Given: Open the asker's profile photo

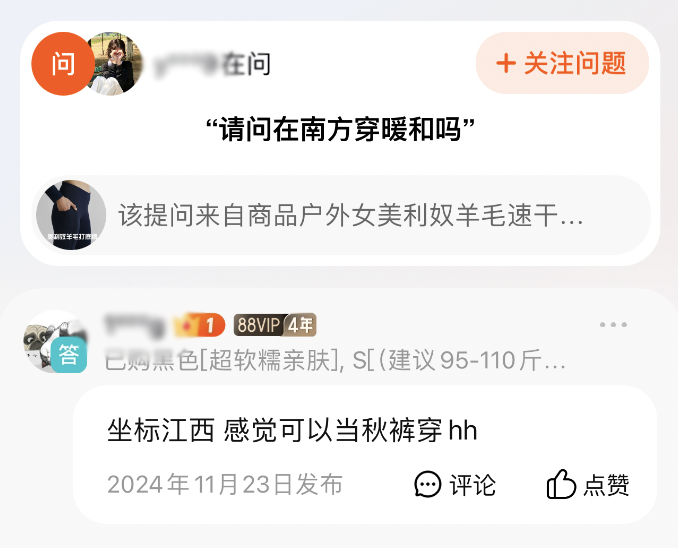Looking at the screenshot, I should click(117, 64).
